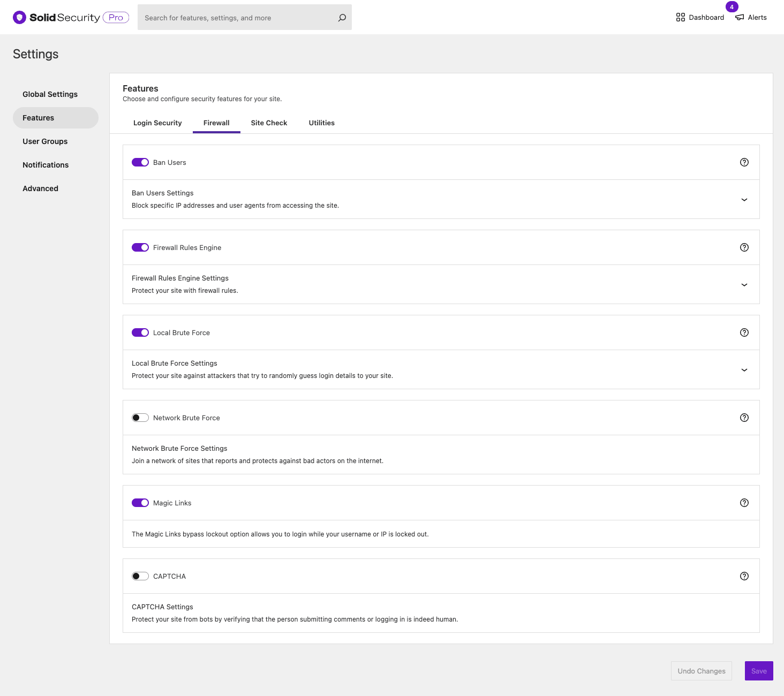
Task: Click the Dashboard link text
Action: click(706, 18)
